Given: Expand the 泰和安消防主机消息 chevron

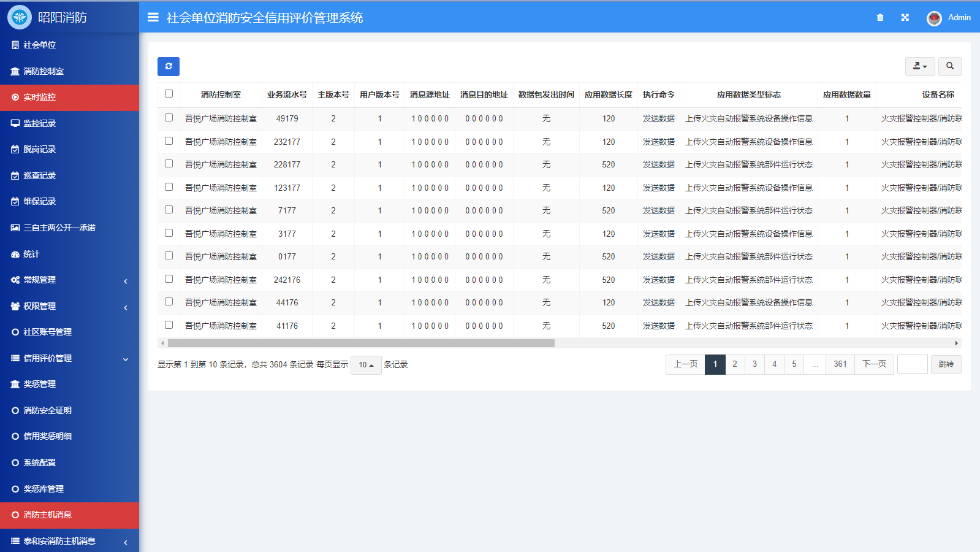Looking at the screenshot, I should pyautogui.click(x=126, y=542).
